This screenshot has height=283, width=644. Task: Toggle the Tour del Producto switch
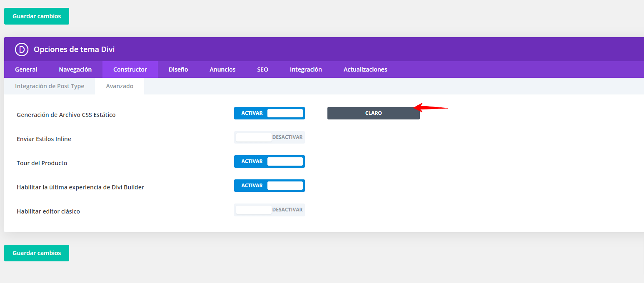pyautogui.click(x=270, y=161)
